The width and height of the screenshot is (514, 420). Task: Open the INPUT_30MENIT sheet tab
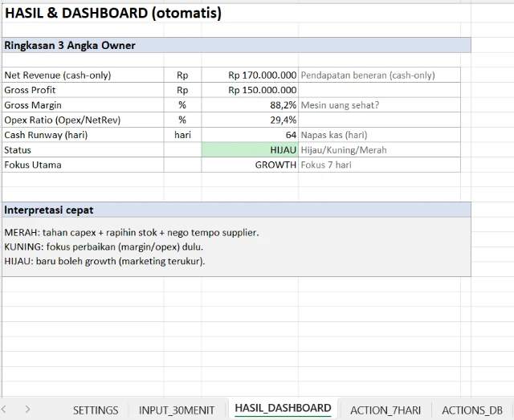point(177,410)
